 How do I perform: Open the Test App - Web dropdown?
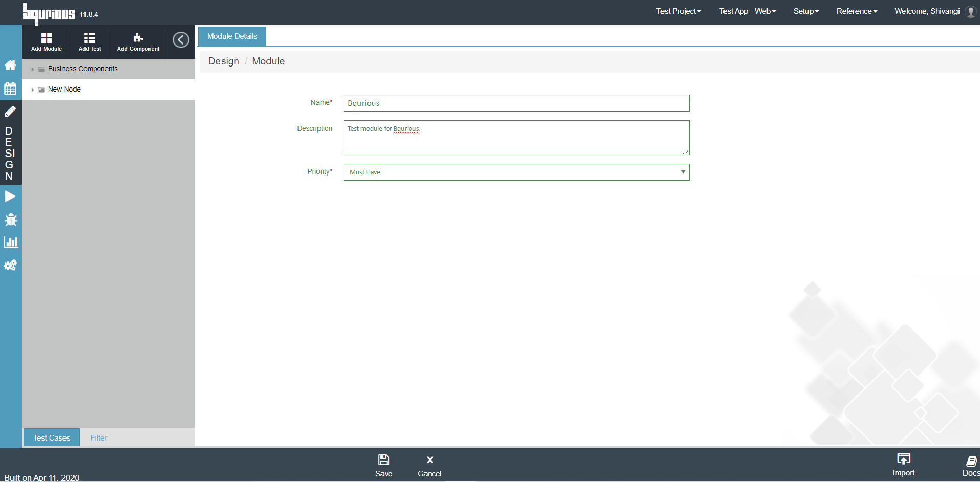pyautogui.click(x=748, y=11)
